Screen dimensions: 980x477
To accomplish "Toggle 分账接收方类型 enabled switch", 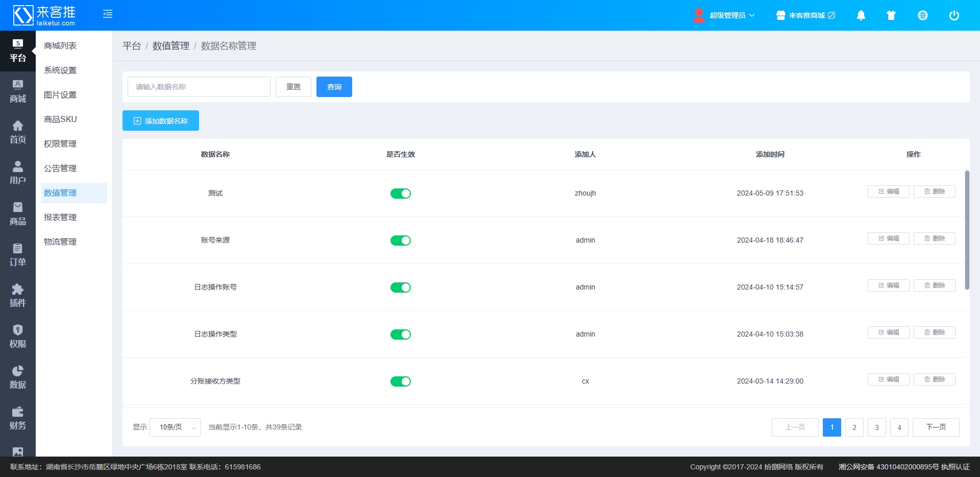I will [x=400, y=381].
